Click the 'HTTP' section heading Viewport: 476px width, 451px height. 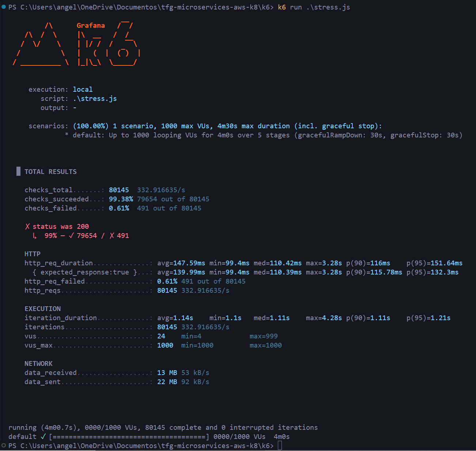[x=33, y=254]
